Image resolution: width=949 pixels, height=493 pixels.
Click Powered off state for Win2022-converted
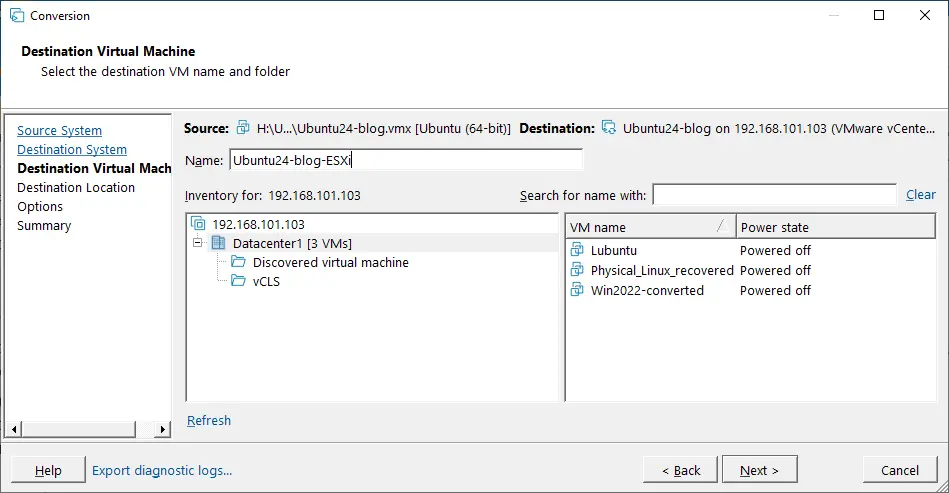coord(775,290)
